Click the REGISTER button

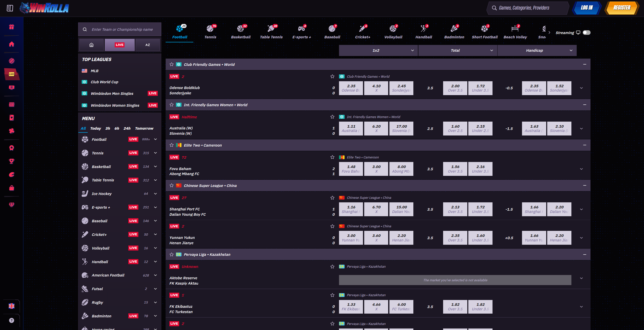click(622, 8)
